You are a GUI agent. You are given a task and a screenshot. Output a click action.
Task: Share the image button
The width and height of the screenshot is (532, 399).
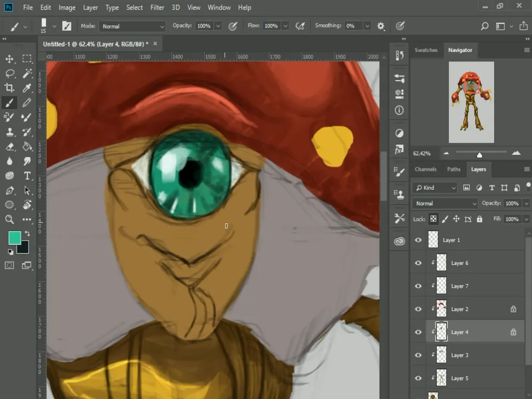(x=524, y=26)
